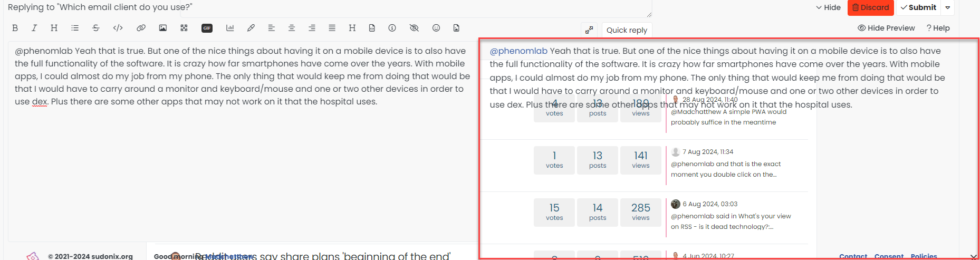The width and height of the screenshot is (980, 260).
Task: Insert a hyperlink via chain icon
Action: [141, 28]
